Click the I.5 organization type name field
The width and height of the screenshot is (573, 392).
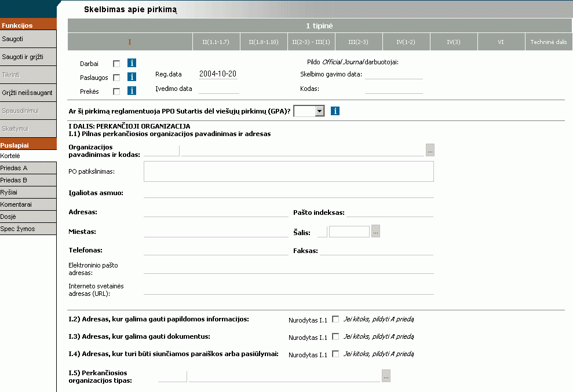tap(284, 376)
